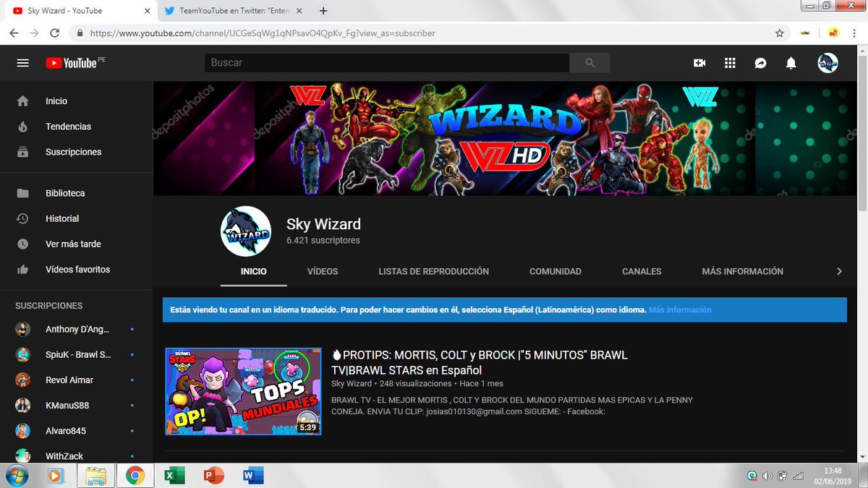Click the Tendencias flame icon
Viewport: 868px width, 488px height.
click(x=23, y=127)
